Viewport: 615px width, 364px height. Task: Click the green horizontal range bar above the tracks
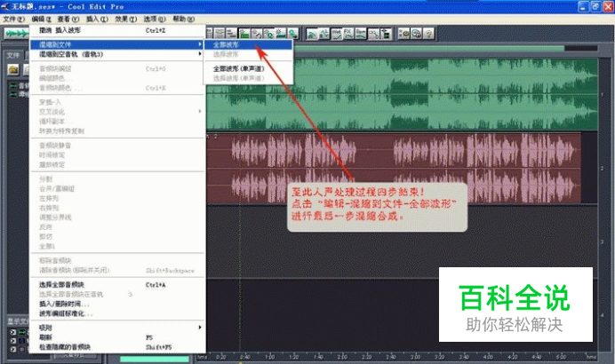(428, 48)
